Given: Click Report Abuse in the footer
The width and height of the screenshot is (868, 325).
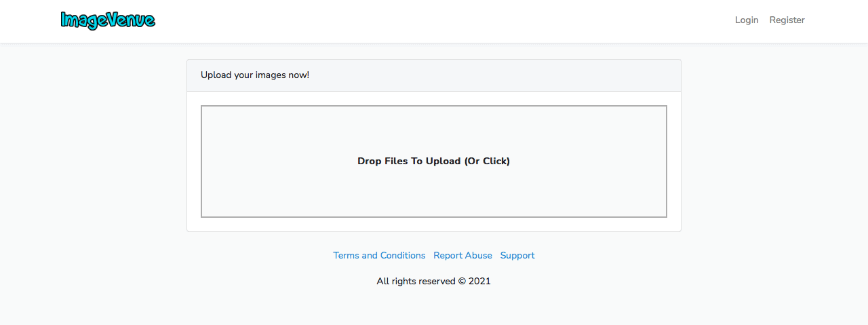Looking at the screenshot, I should (x=462, y=256).
